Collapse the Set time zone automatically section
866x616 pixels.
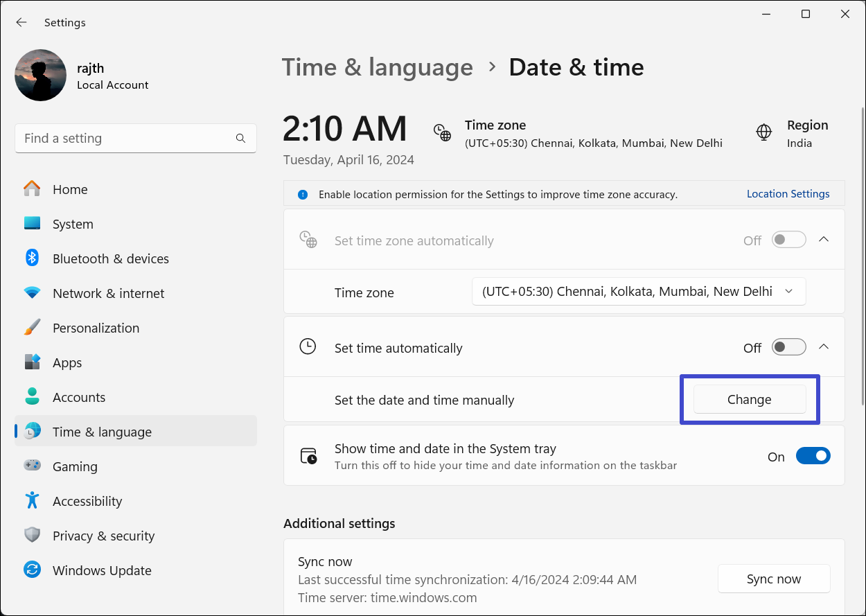pyautogui.click(x=824, y=239)
